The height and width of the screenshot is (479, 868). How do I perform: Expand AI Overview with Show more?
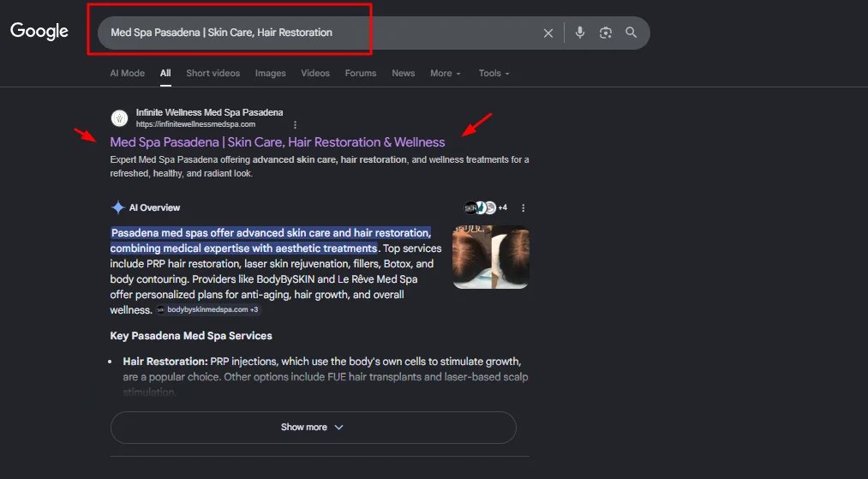[314, 428]
